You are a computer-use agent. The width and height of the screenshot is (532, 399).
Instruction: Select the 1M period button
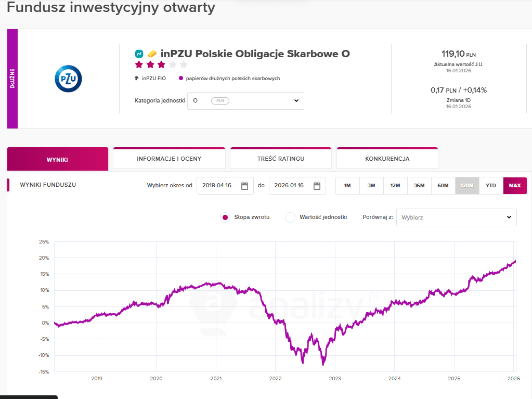point(347,186)
